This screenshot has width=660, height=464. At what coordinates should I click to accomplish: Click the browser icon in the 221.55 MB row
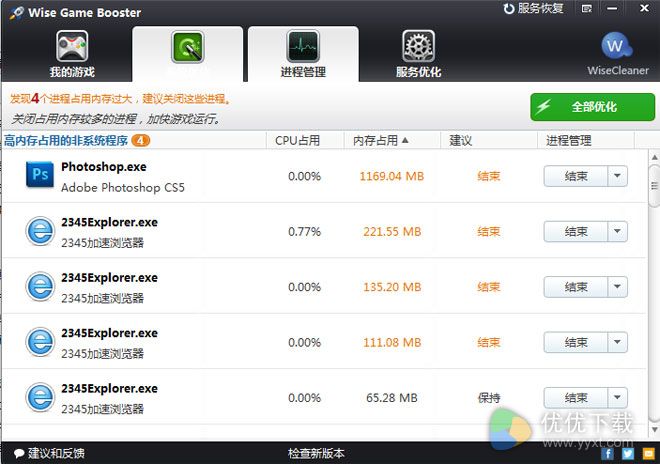[40, 231]
